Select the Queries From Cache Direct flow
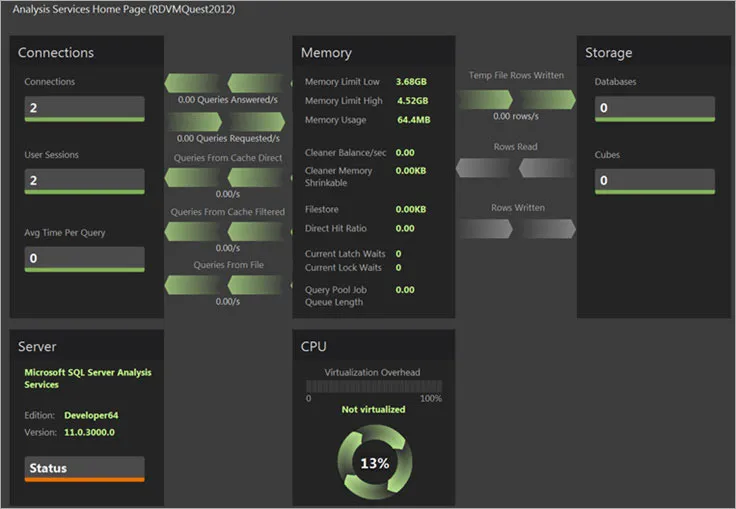 tap(228, 177)
